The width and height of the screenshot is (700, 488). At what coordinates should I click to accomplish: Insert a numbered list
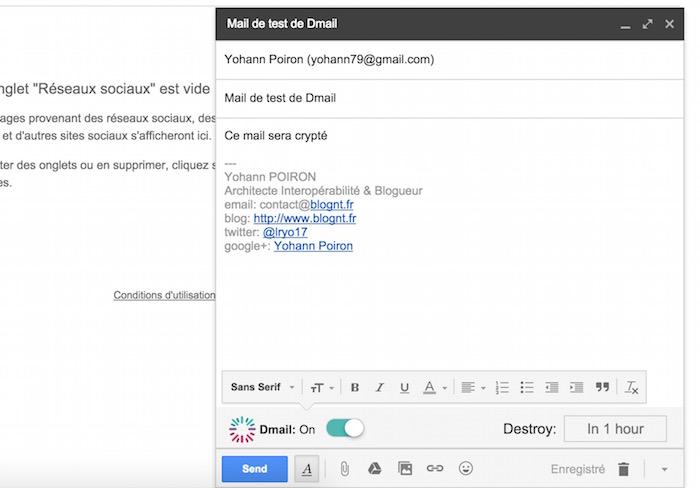click(502, 388)
